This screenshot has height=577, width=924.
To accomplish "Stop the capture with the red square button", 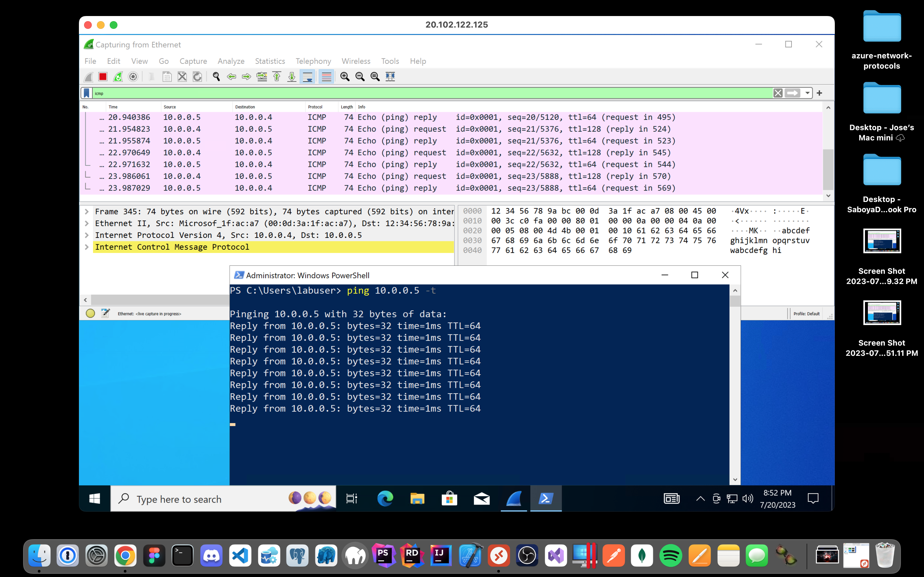I will point(103,77).
